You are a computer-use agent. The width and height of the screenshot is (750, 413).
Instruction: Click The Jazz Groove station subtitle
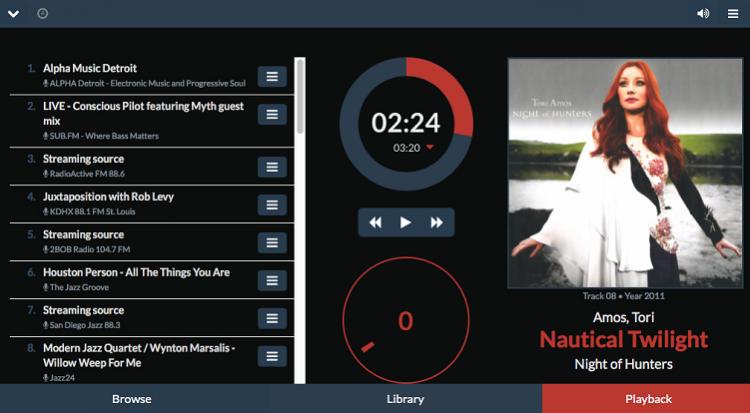tap(76, 287)
